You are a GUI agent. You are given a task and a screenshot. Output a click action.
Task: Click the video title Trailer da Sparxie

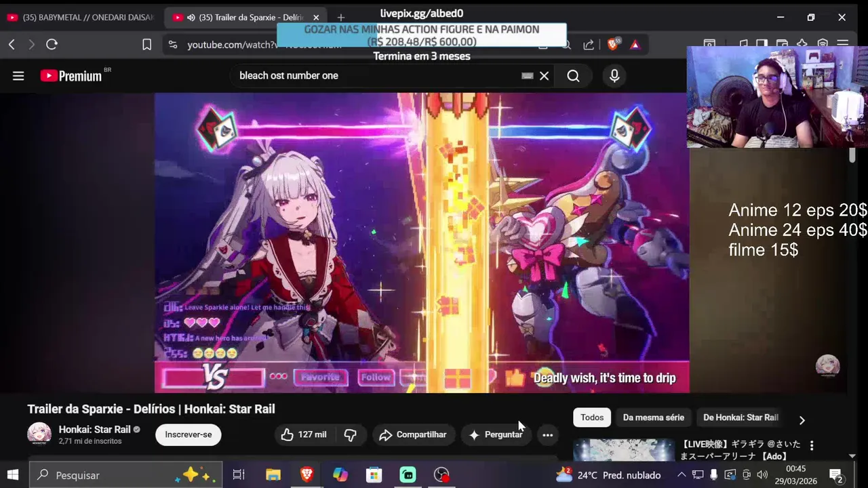click(x=151, y=409)
